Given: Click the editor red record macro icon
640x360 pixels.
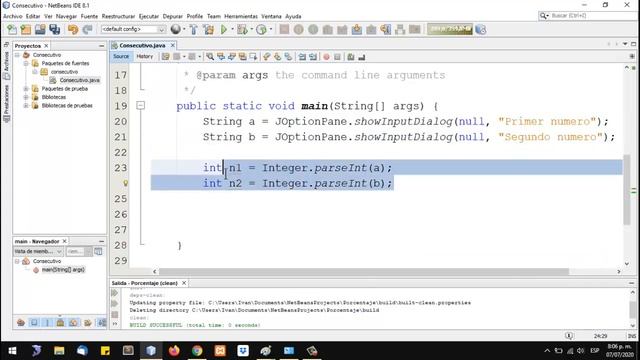Looking at the screenshot, I should tap(326, 57).
